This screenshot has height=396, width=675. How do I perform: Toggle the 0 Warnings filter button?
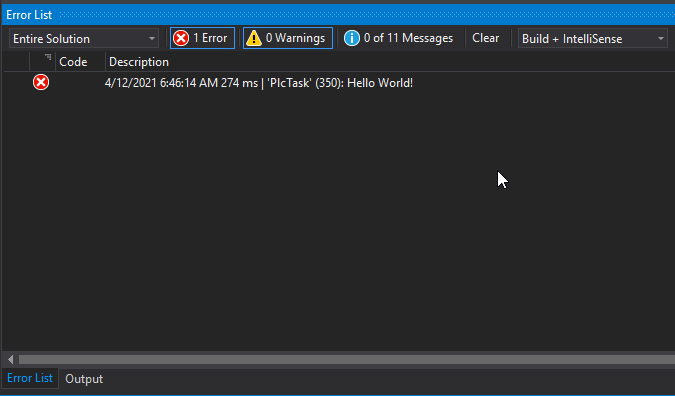(x=288, y=38)
